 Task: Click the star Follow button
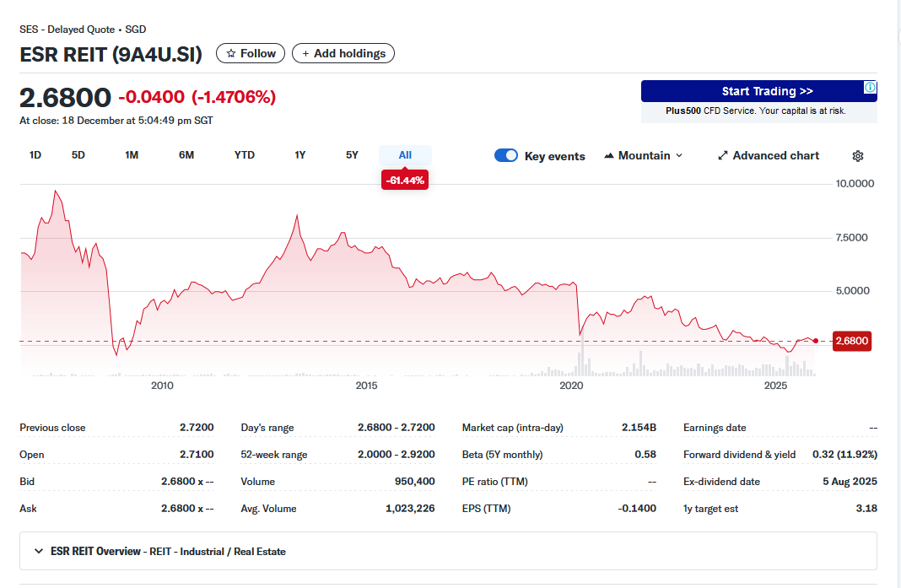(x=251, y=53)
